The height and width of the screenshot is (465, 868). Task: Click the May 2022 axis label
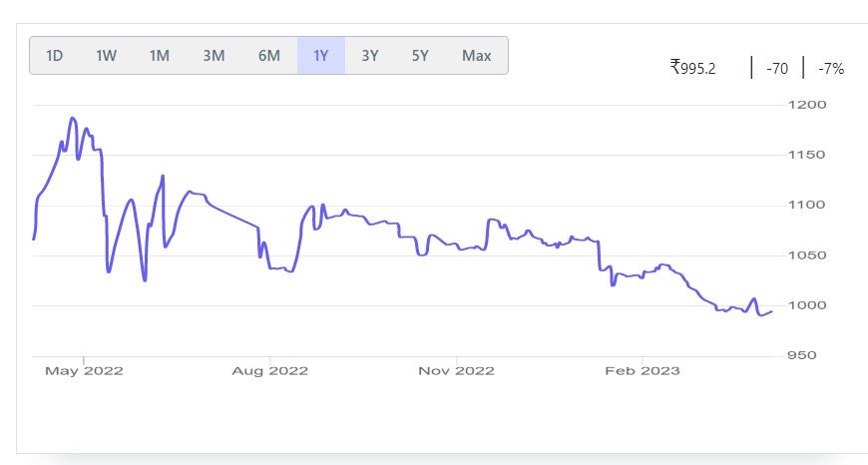[84, 371]
